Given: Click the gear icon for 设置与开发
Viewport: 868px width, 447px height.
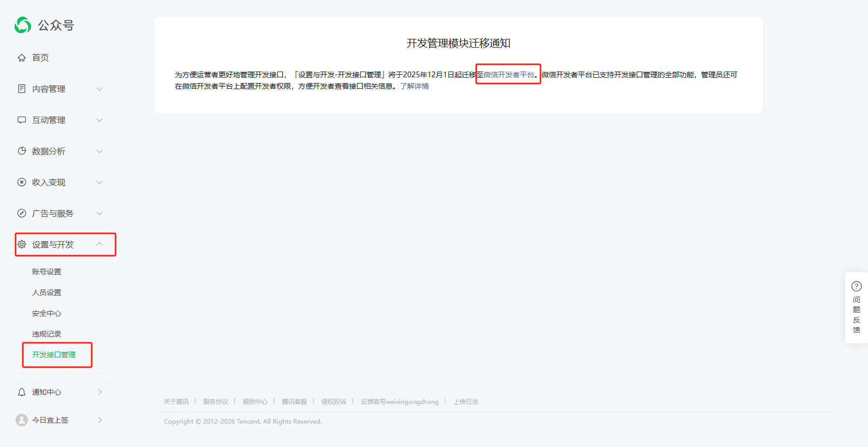Looking at the screenshot, I should [22, 244].
